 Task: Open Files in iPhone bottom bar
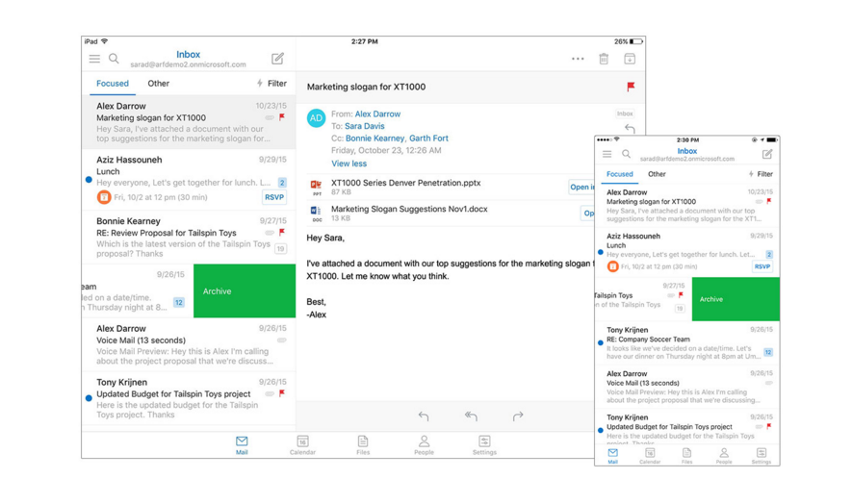[x=686, y=456]
